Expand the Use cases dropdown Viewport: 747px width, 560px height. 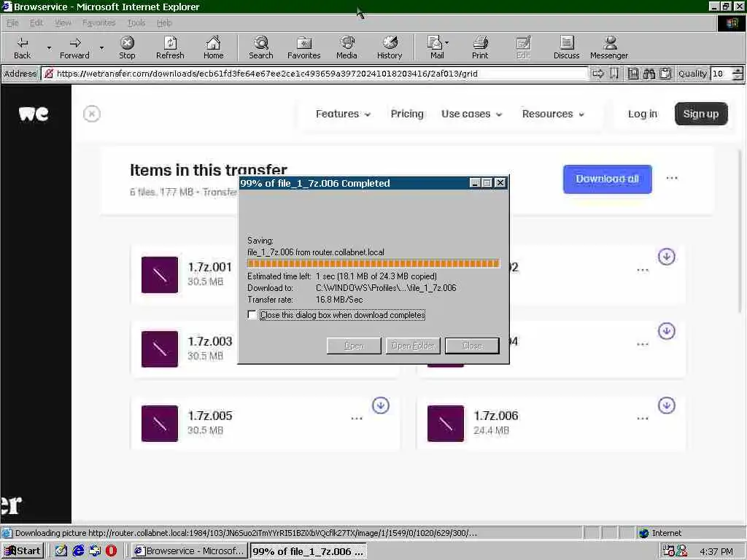(472, 114)
